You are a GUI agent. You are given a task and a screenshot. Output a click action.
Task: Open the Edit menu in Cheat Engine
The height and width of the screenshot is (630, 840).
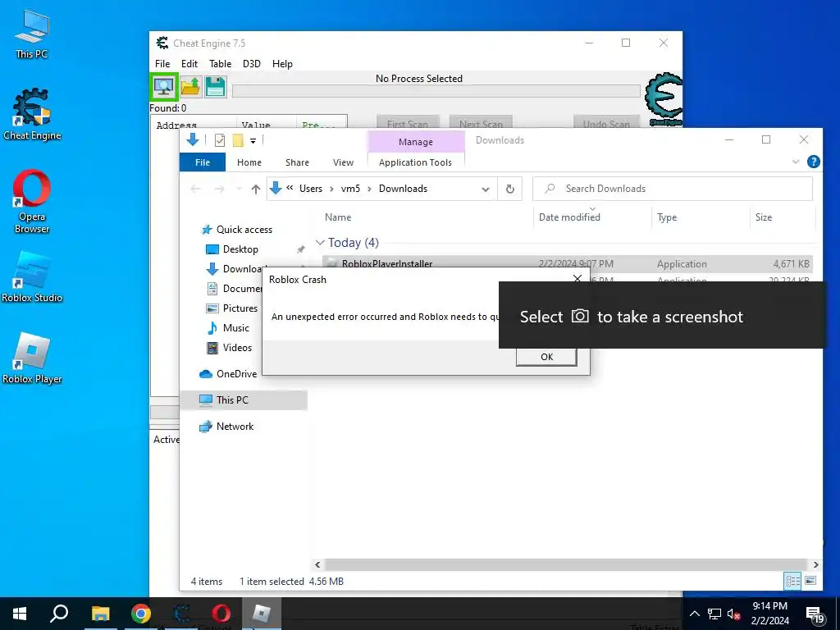click(189, 64)
